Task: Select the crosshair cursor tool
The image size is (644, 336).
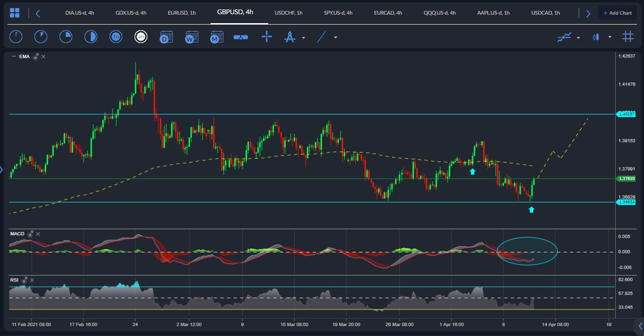Action: pyautogui.click(x=267, y=37)
